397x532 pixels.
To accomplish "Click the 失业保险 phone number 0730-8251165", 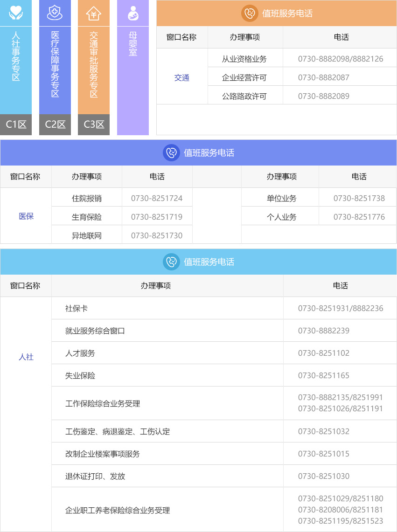I will pos(323,375).
